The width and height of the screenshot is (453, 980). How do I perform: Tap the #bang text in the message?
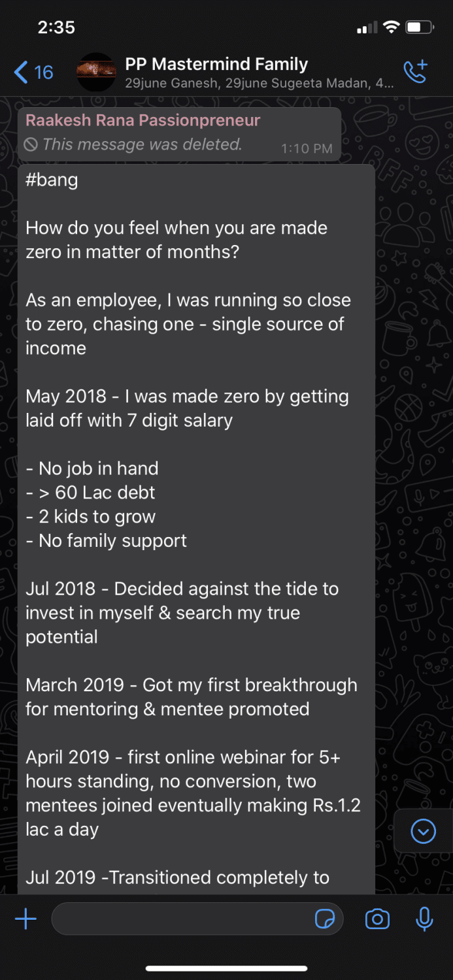[52, 180]
